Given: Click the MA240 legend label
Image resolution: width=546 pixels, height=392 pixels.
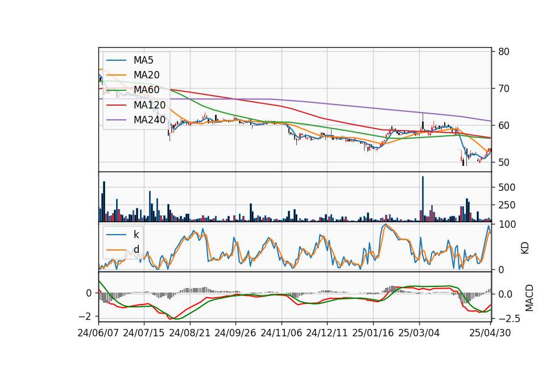Looking at the screenshot, I should click(x=150, y=120).
